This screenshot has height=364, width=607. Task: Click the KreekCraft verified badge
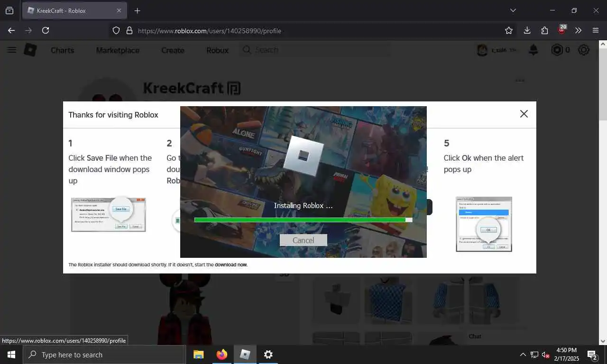234,88
